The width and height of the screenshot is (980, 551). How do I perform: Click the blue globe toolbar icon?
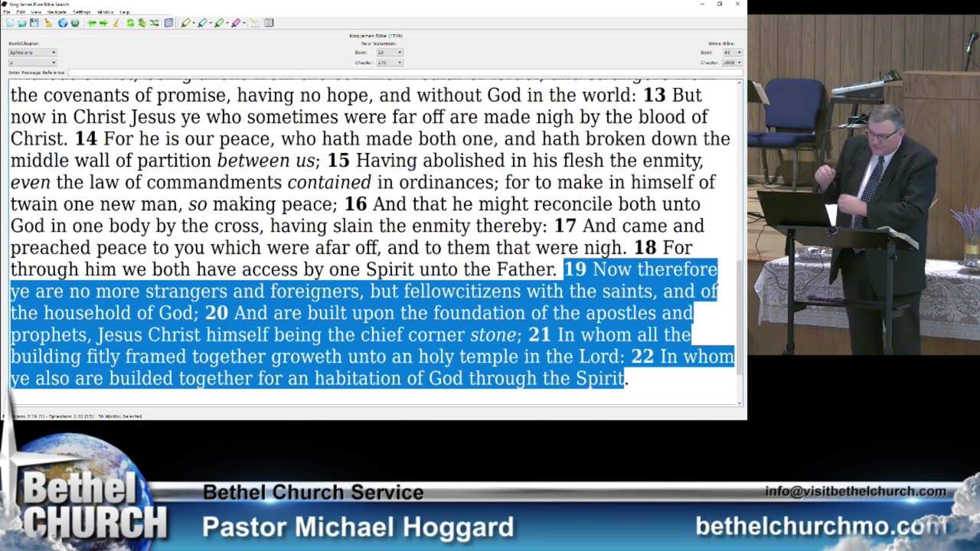(x=63, y=23)
